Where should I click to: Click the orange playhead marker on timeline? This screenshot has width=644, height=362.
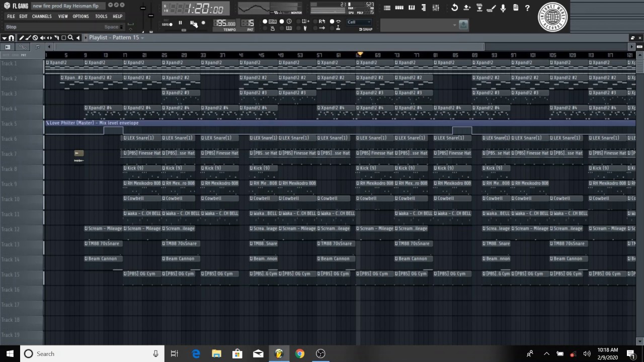click(360, 54)
